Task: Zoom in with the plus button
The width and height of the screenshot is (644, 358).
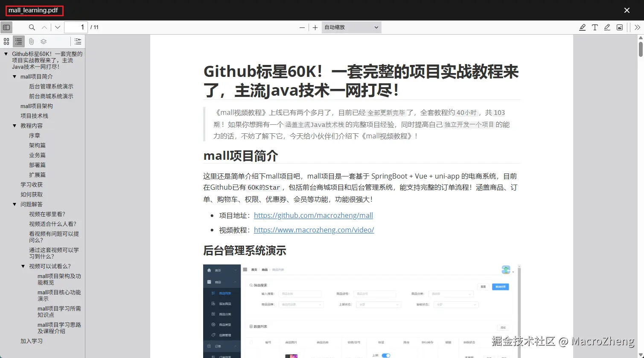Action: point(315,27)
